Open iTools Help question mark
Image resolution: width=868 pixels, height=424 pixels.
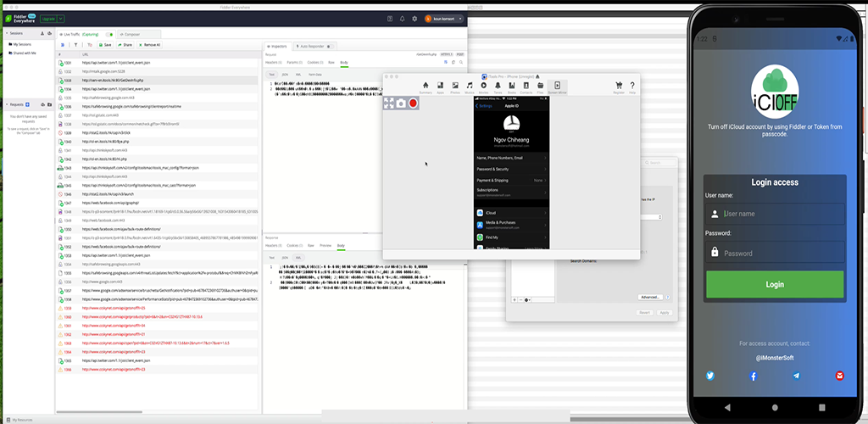click(x=632, y=87)
